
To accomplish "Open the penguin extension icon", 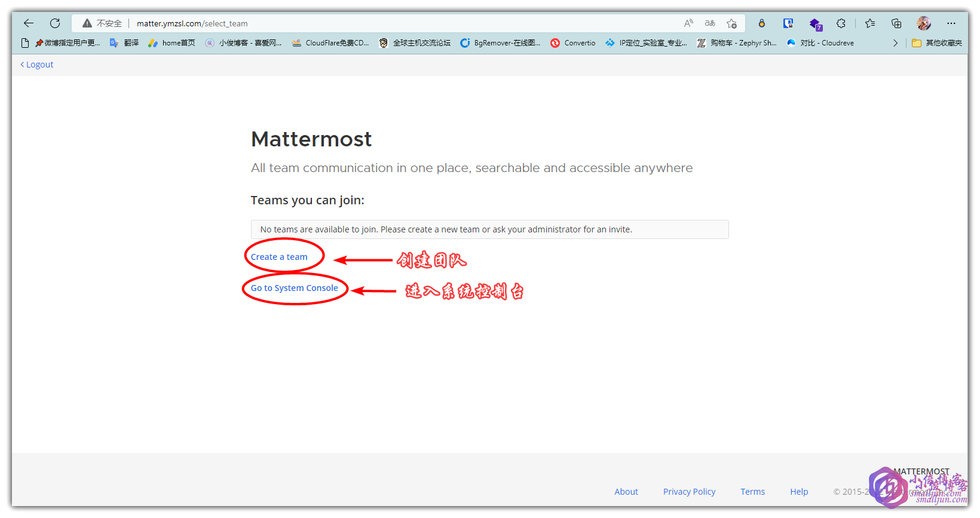I will pyautogui.click(x=761, y=23).
